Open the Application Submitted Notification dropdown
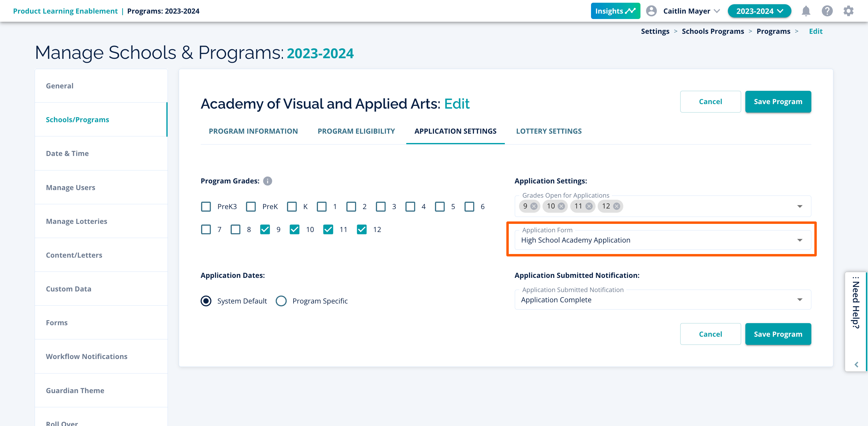 point(799,300)
